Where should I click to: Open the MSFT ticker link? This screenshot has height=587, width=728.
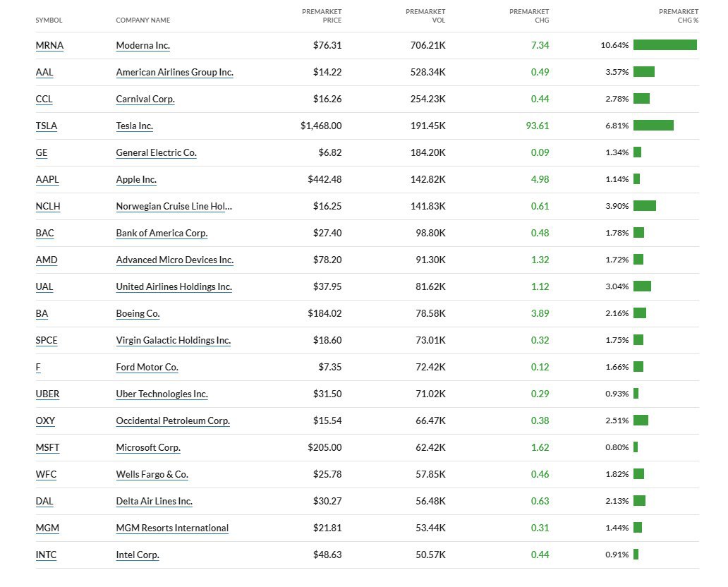47,448
